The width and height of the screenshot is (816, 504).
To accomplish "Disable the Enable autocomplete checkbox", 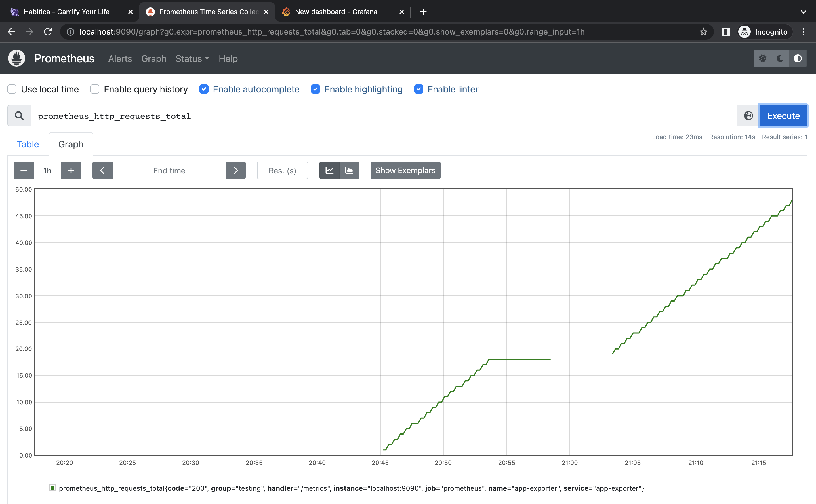I will (204, 89).
